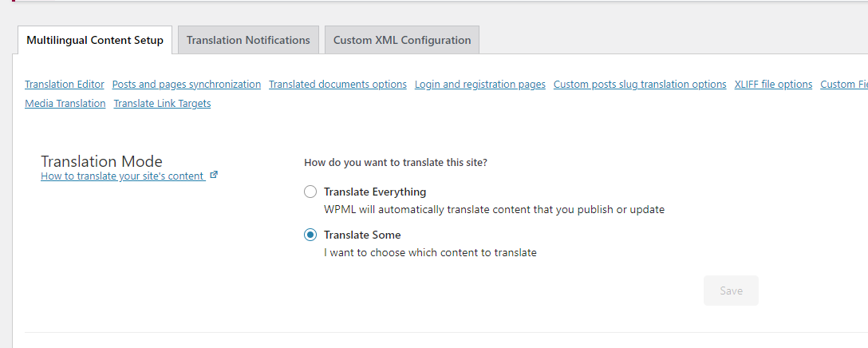The image size is (868, 348).
Task: Open the Multilingual Content Setup tab
Action: tap(95, 40)
